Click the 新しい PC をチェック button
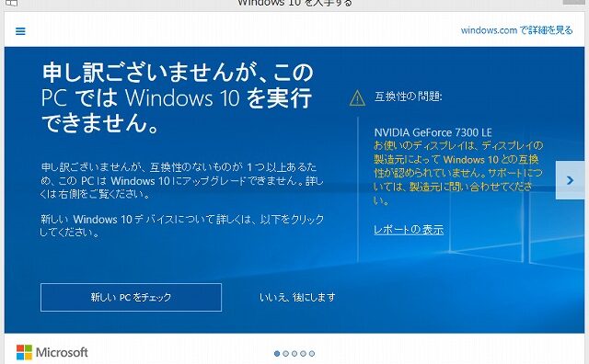 click(x=131, y=297)
